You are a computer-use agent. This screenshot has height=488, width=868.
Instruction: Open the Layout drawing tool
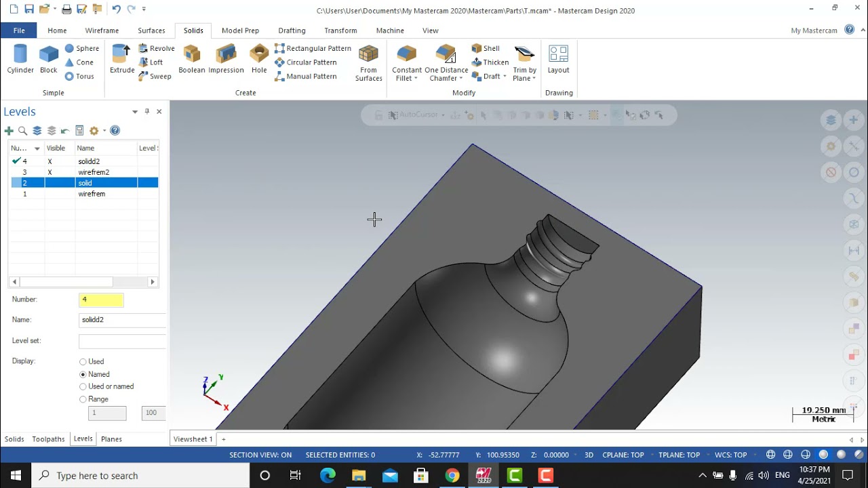point(558,59)
